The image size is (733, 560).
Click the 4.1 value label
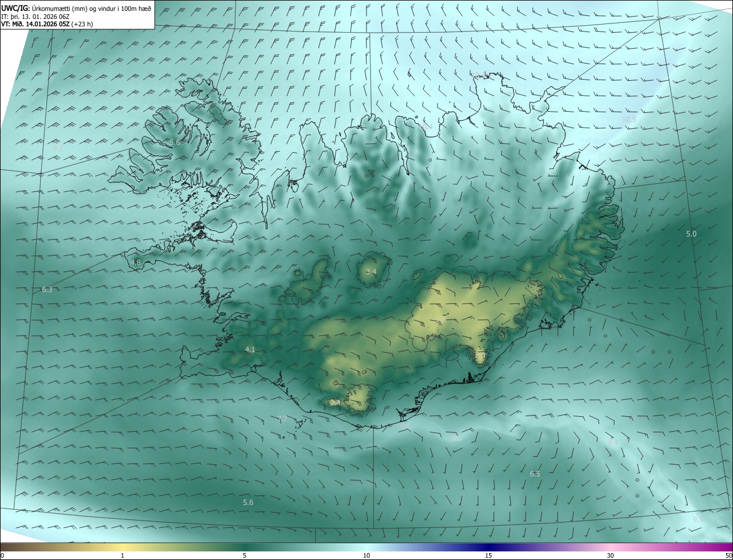250,349
